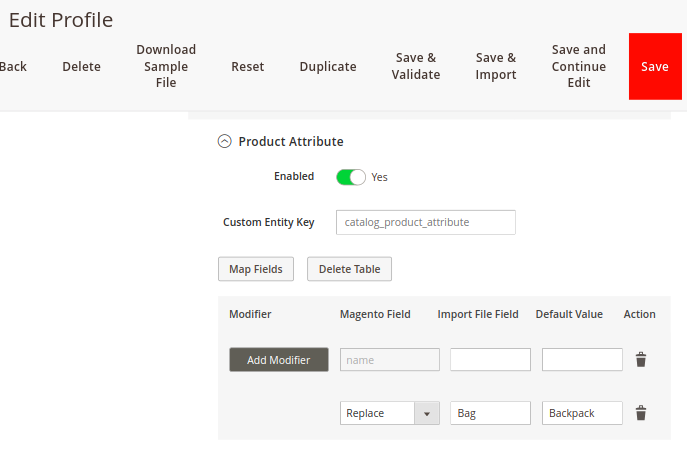Reset the profile form
The width and height of the screenshot is (687, 475).
[x=248, y=67]
